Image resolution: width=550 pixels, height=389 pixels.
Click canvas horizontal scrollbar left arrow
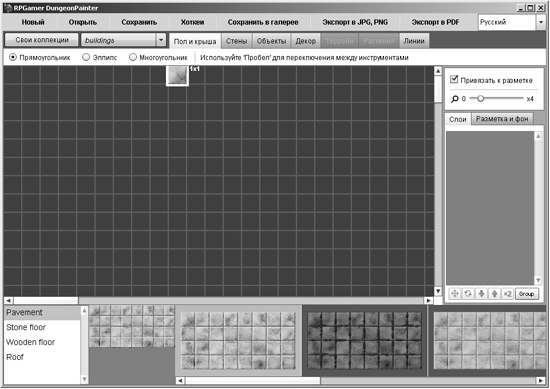(x=8, y=301)
